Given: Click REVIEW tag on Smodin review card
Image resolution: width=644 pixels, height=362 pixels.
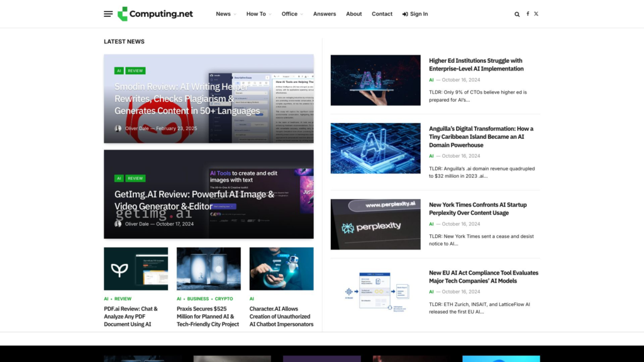Looking at the screenshot, I should coord(135,70).
